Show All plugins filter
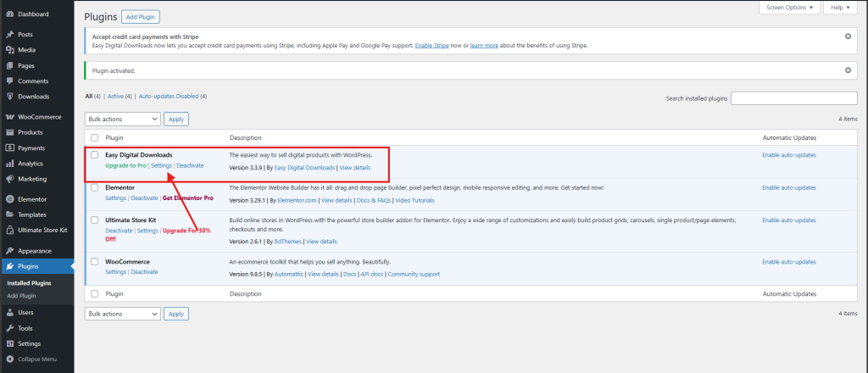 pos(88,97)
